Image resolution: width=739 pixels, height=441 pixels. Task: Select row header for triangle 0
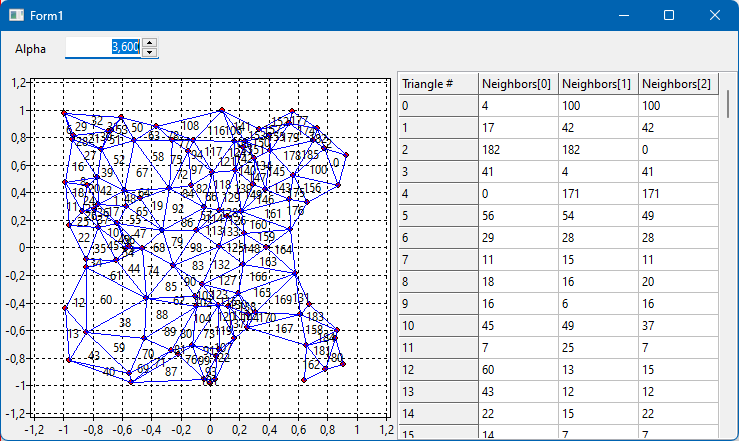point(438,106)
